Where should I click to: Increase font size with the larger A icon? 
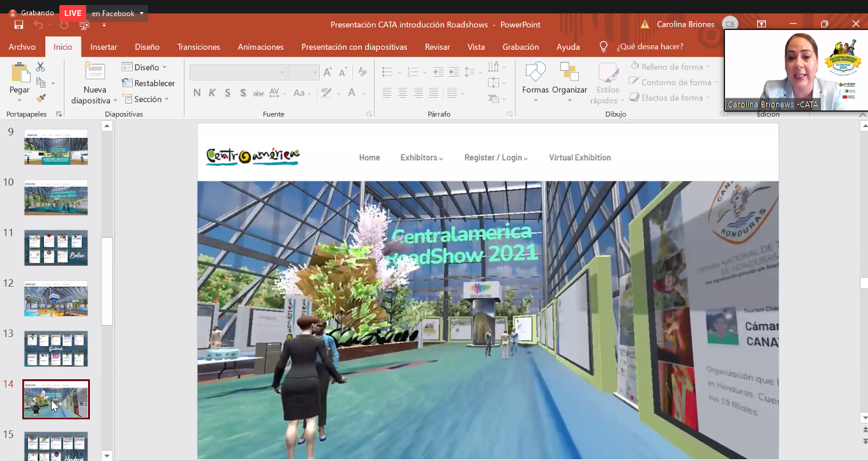(x=327, y=72)
